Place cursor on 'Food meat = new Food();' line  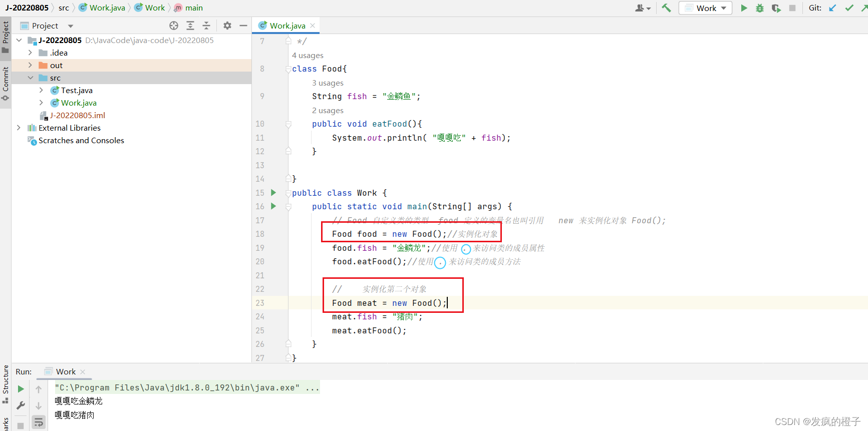389,303
